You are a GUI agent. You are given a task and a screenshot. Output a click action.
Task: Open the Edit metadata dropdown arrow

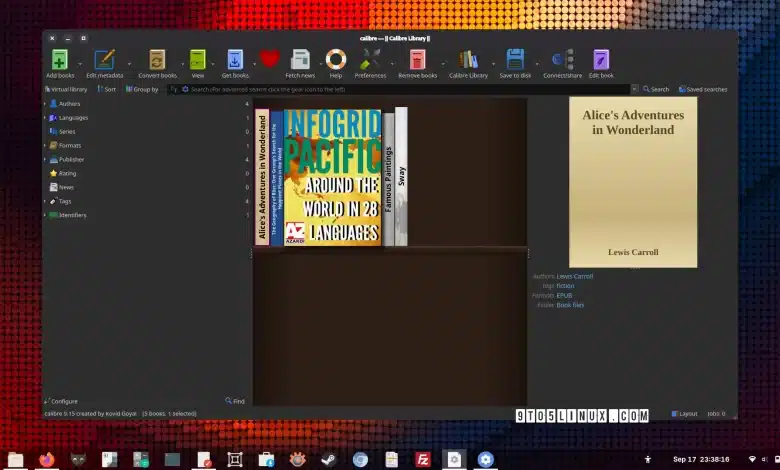pos(129,64)
